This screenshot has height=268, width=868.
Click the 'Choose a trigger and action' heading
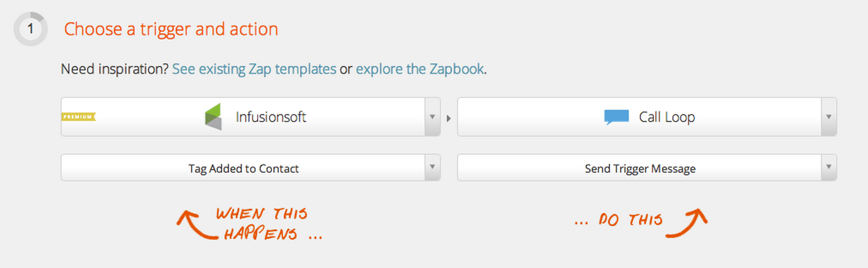pos(171,29)
